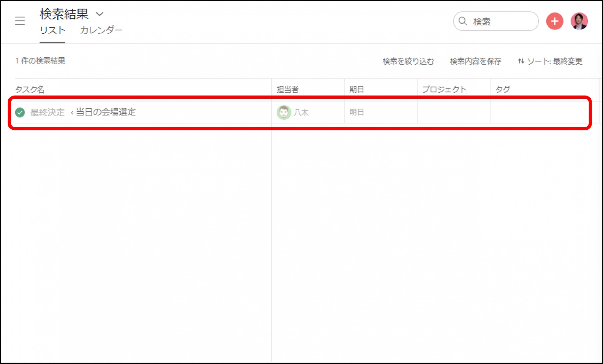Screen dimensions: 603x364
Task: Click the sort arrows icon
Action: 521,61
